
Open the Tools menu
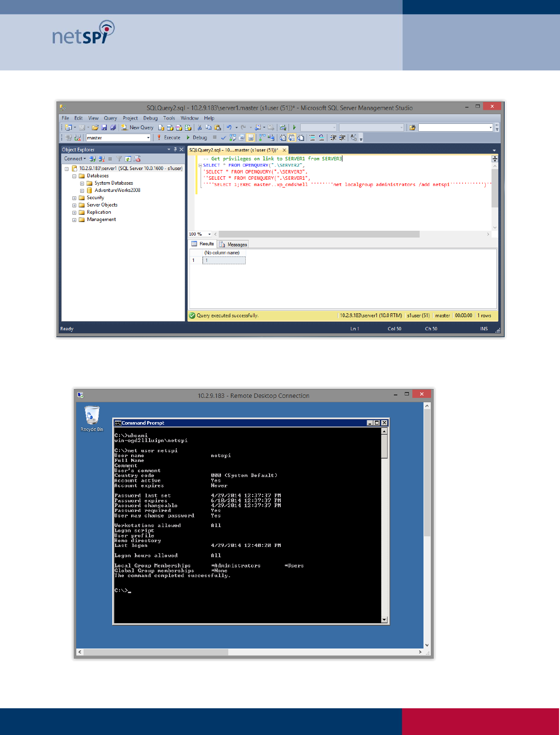click(169, 118)
